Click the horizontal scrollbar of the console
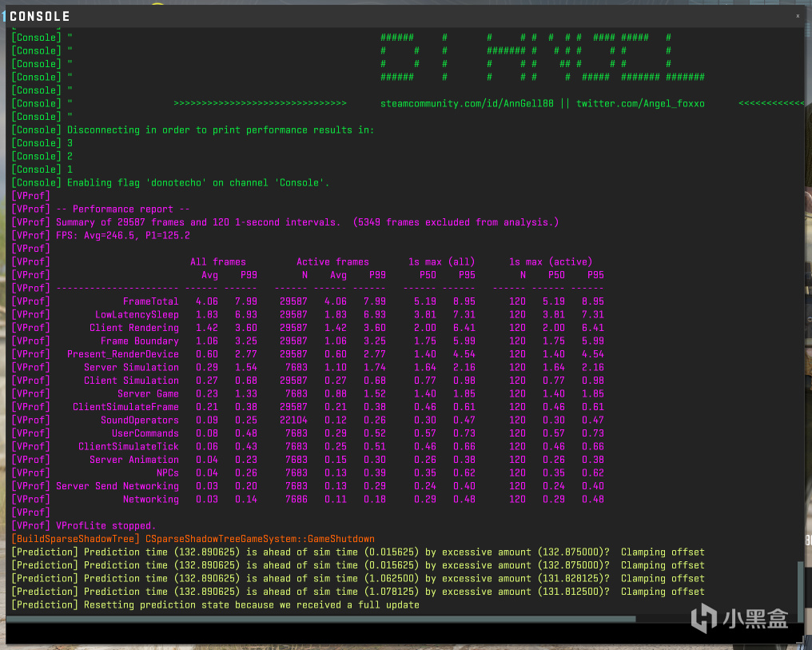The height and width of the screenshot is (650, 812). [321, 619]
